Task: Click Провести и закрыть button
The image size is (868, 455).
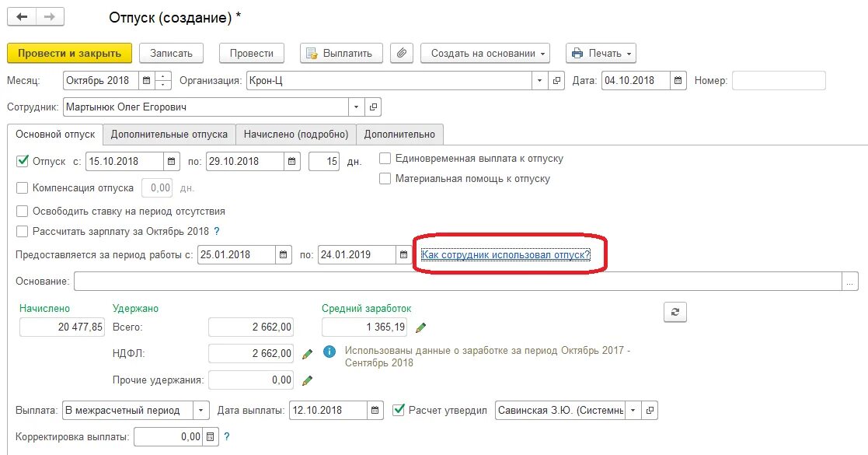Action: pos(69,53)
